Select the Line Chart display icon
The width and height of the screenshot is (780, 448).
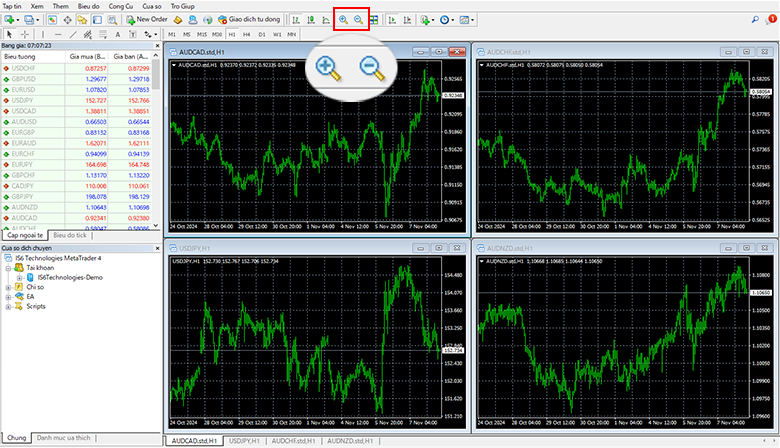click(326, 20)
